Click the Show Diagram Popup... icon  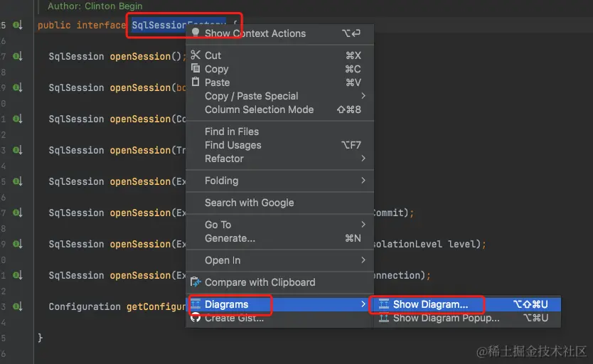pyautogui.click(x=384, y=318)
